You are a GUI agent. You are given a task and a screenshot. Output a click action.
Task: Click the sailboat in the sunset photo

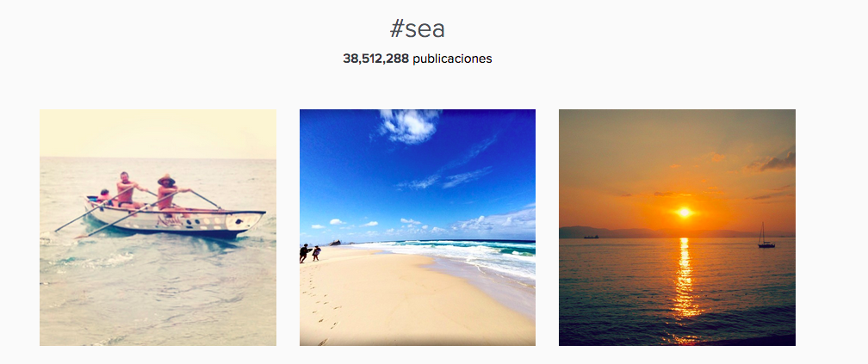[766, 236]
